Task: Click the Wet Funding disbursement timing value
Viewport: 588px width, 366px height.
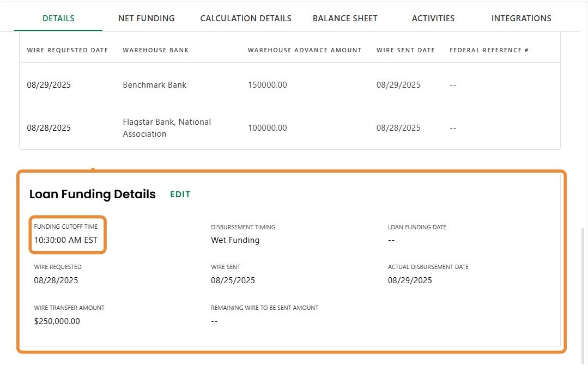Action: pyautogui.click(x=235, y=240)
